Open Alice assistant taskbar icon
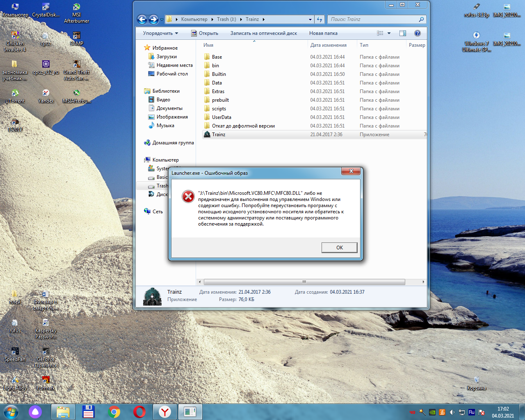The height and width of the screenshot is (420, 525). coord(35,412)
